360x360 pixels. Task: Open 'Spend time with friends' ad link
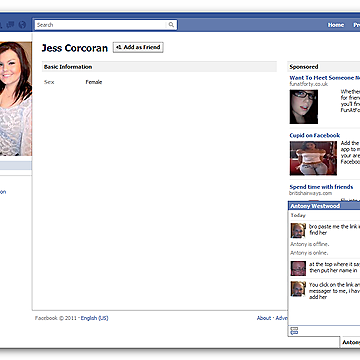pos(321,187)
